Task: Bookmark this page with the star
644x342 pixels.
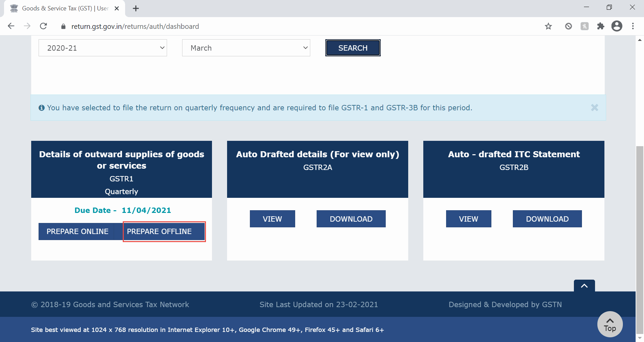Action: (x=548, y=26)
